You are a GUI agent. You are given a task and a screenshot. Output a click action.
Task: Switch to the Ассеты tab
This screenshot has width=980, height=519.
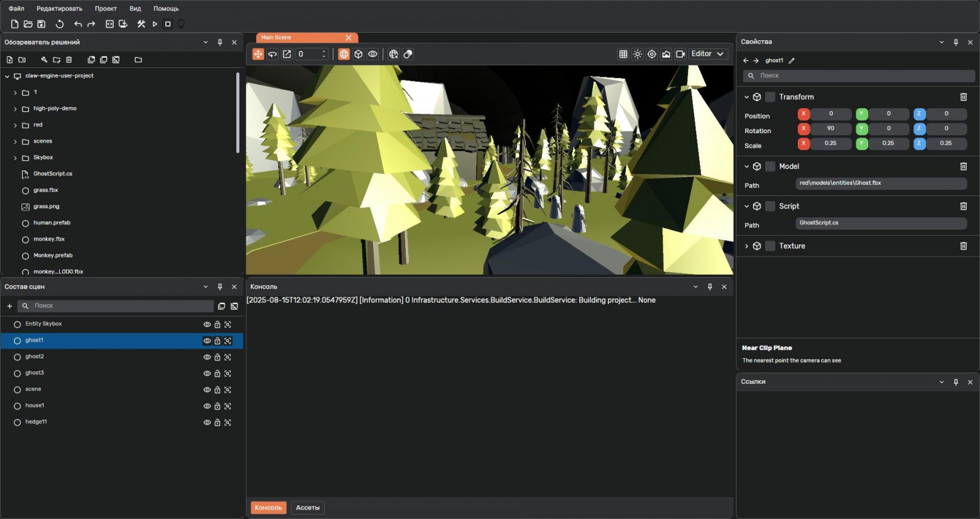click(x=307, y=508)
